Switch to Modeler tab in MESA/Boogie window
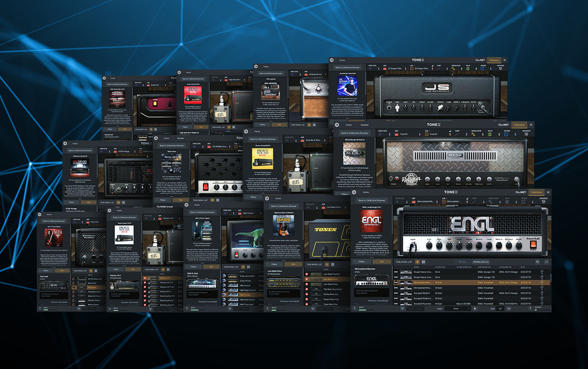The image size is (588, 369). [364, 125]
